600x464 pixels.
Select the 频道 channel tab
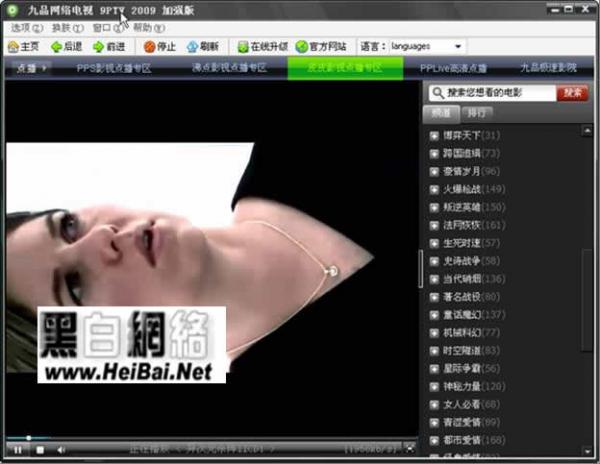click(x=441, y=114)
